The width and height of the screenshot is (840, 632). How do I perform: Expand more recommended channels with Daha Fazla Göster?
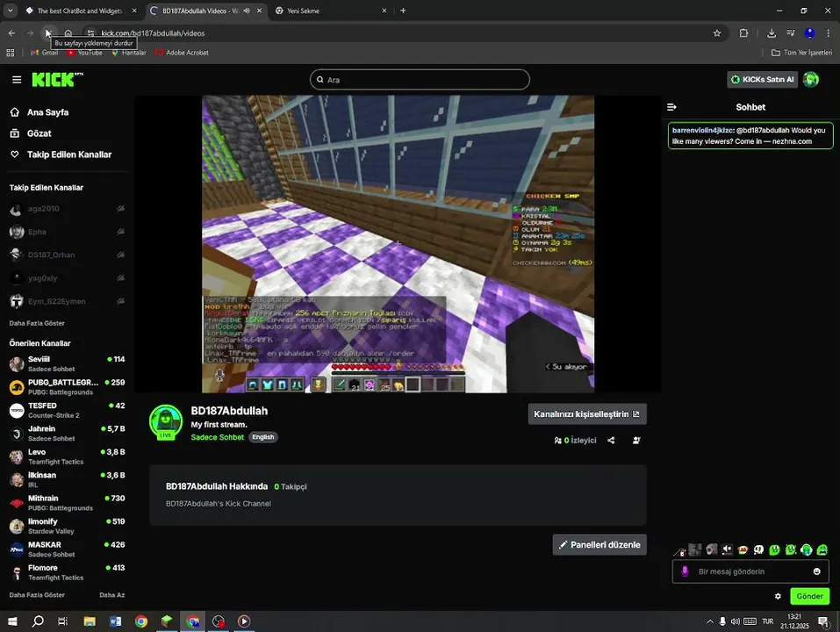tap(37, 594)
